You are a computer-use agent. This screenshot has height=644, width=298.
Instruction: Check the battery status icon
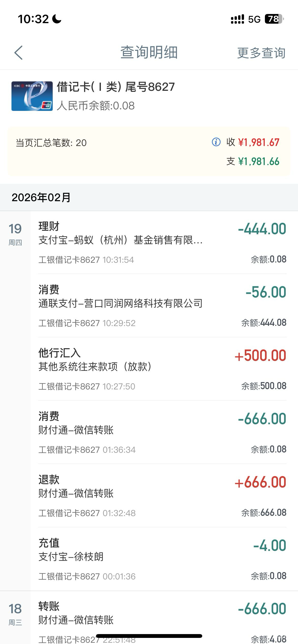(274, 19)
